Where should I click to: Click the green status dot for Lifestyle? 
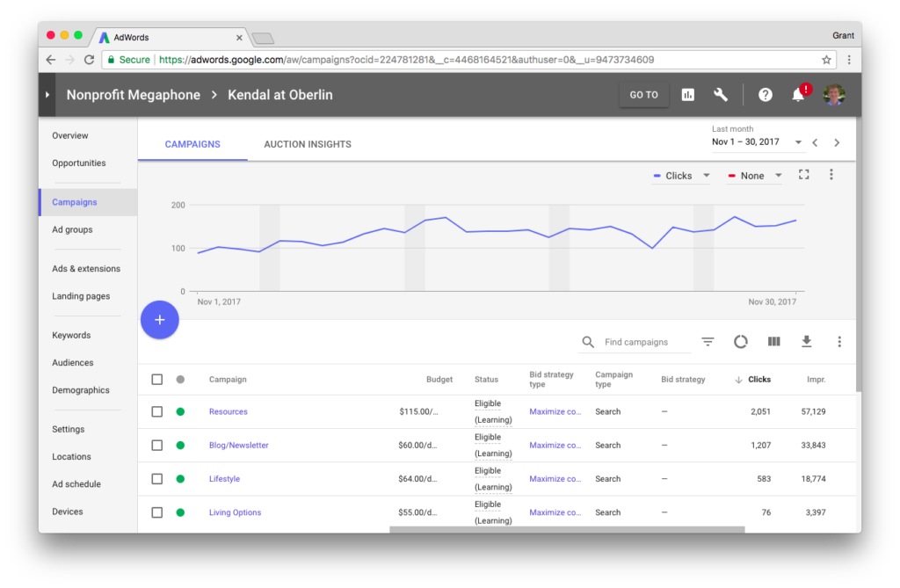coord(180,479)
